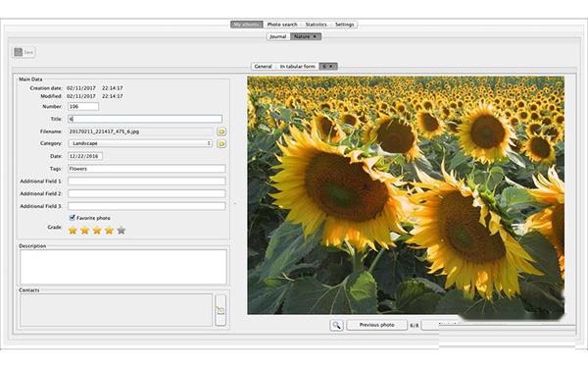
Task: Click the Additional Field 2 input
Action: click(x=147, y=193)
